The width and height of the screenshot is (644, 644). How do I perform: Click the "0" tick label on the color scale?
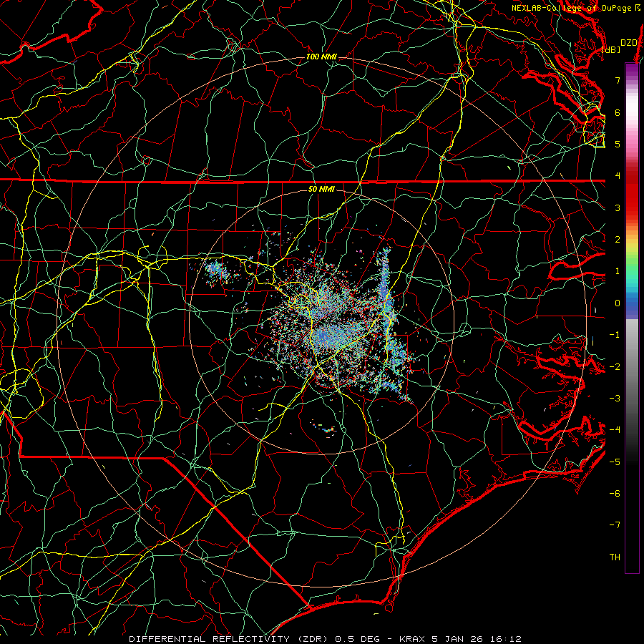click(x=618, y=303)
